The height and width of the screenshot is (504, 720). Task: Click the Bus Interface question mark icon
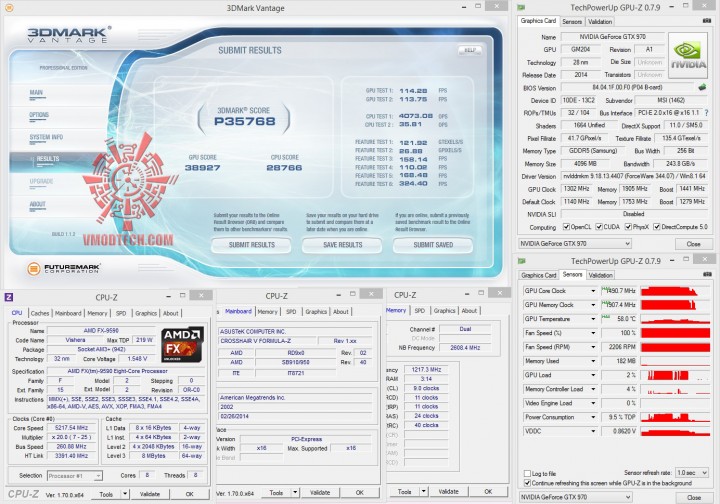(706, 112)
